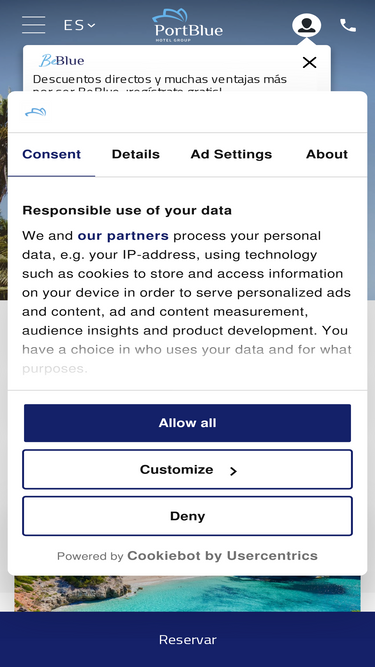
Task: Tap the phone call icon
Action: coord(348,26)
